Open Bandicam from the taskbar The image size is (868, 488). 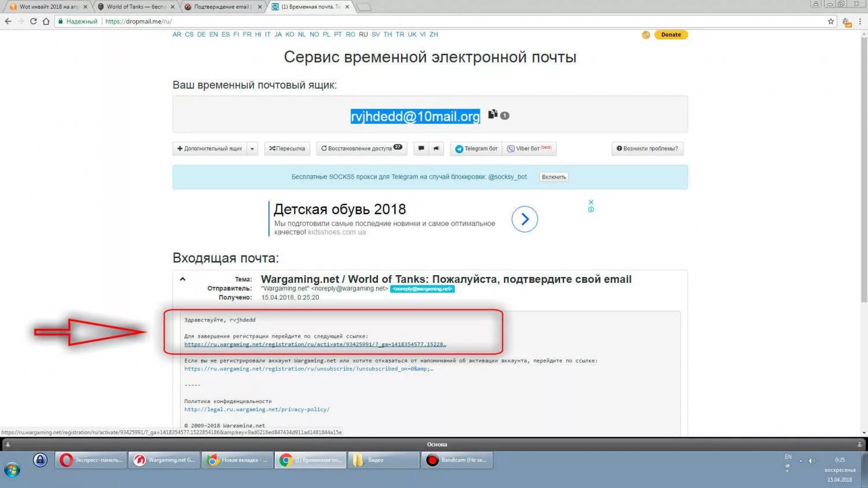click(458, 460)
